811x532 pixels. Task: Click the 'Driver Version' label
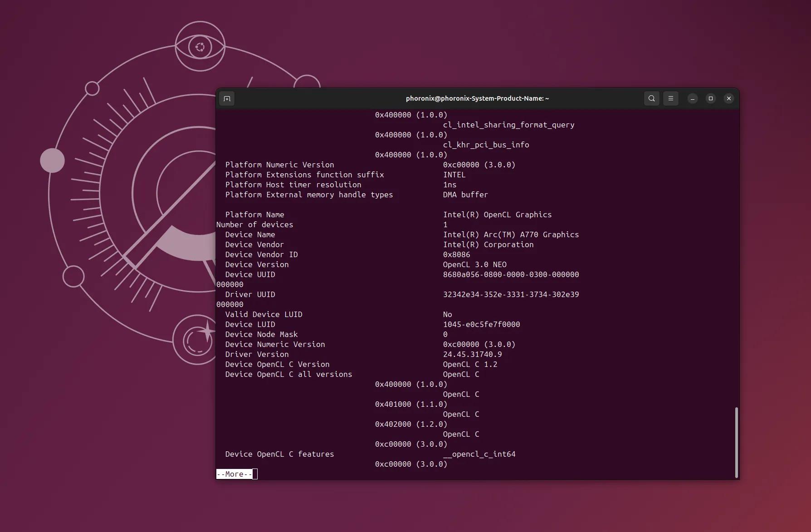point(257,354)
